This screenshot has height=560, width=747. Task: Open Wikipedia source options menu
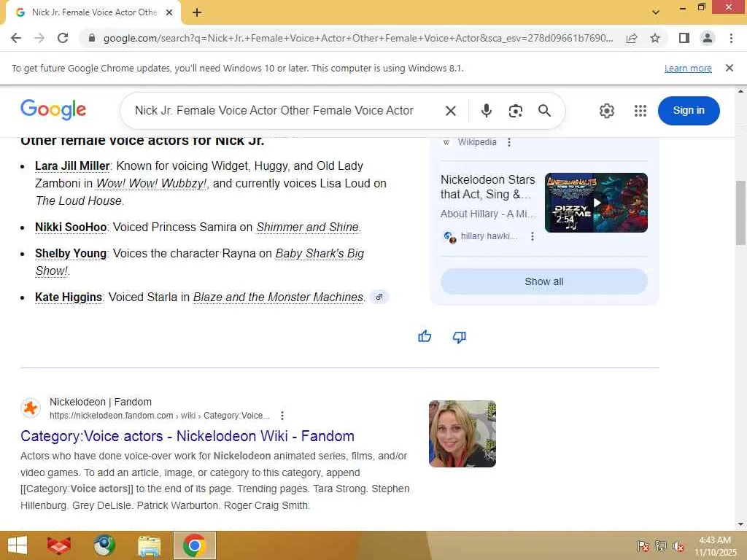[x=509, y=142]
